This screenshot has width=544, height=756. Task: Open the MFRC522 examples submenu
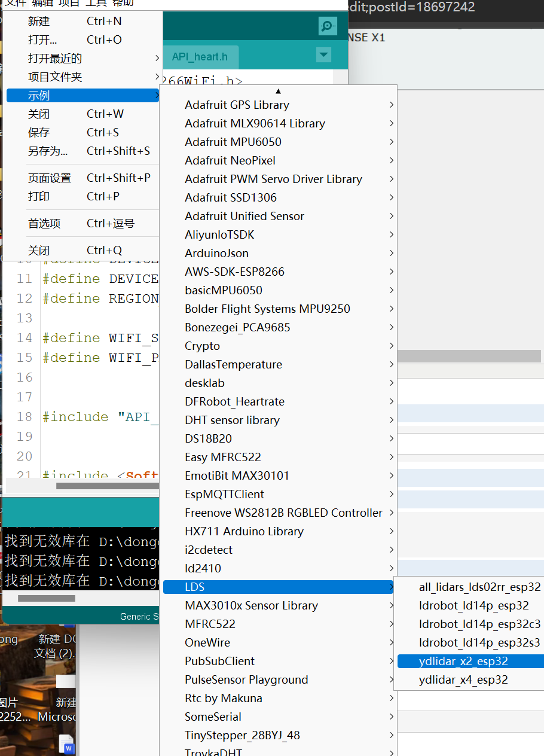pos(278,624)
